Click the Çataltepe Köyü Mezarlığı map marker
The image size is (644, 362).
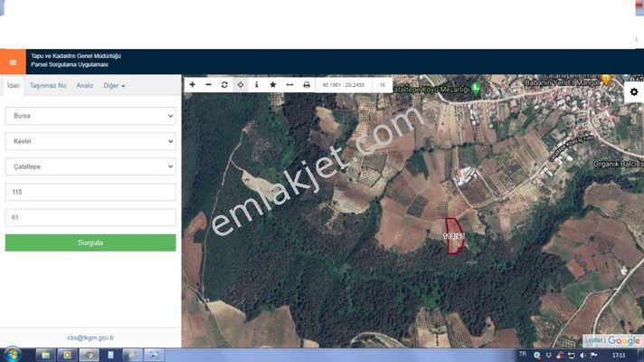coord(476,88)
